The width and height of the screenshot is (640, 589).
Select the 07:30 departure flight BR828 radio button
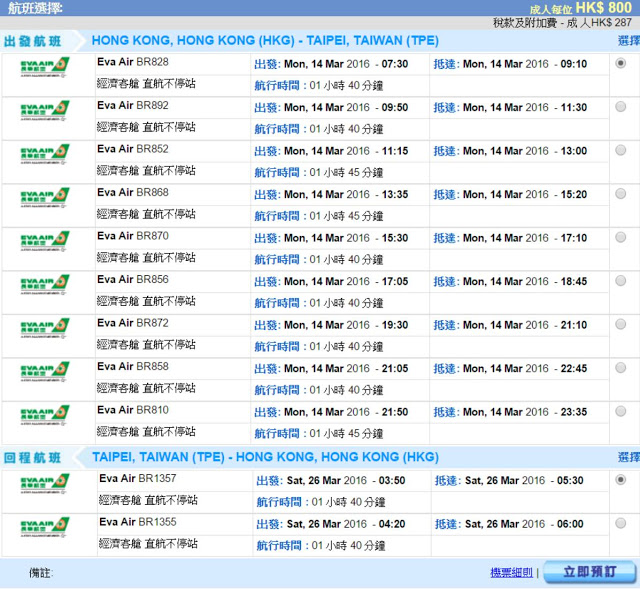[621, 63]
